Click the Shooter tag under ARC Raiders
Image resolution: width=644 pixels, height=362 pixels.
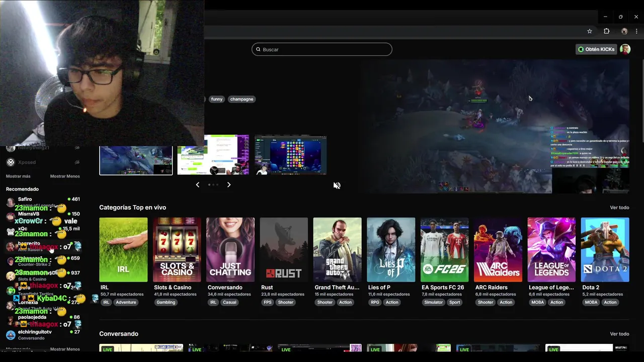(x=486, y=302)
